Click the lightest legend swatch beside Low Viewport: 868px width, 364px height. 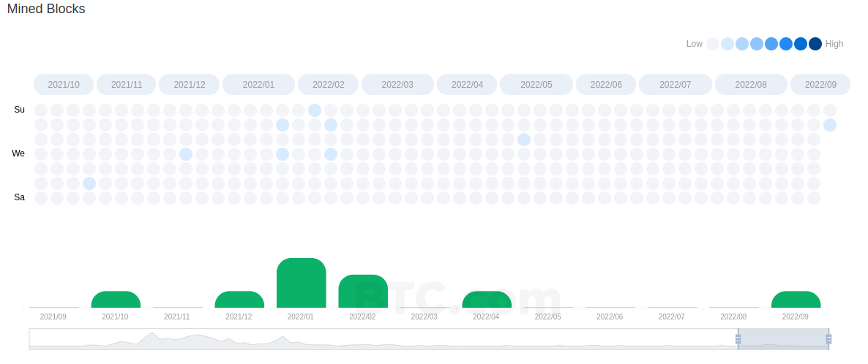tap(713, 44)
